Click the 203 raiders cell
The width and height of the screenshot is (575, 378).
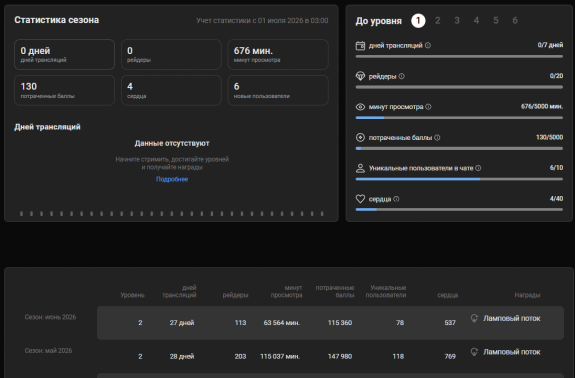click(x=241, y=356)
